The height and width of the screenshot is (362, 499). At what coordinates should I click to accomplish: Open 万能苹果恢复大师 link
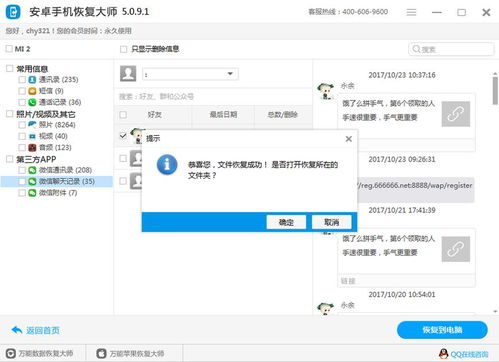137,353
